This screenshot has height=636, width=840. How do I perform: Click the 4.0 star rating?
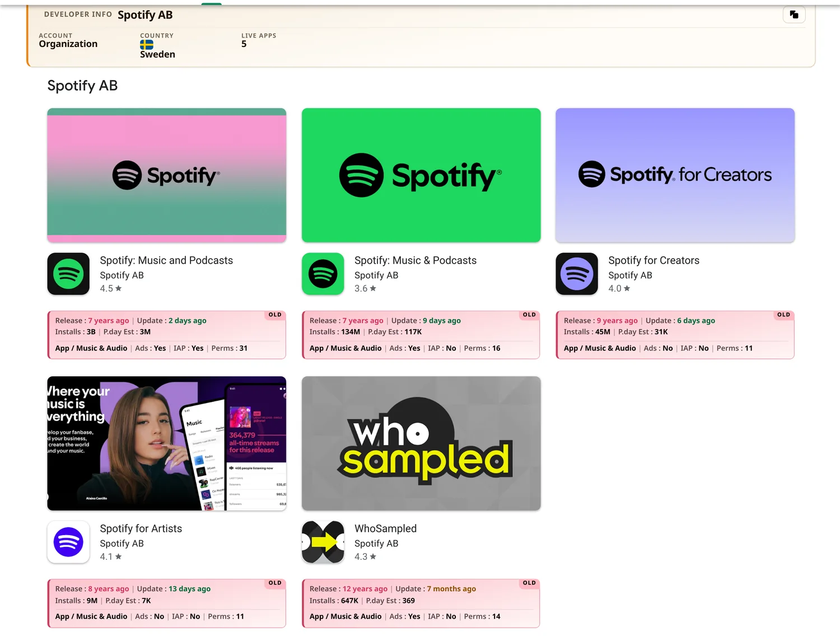(x=619, y=288)
